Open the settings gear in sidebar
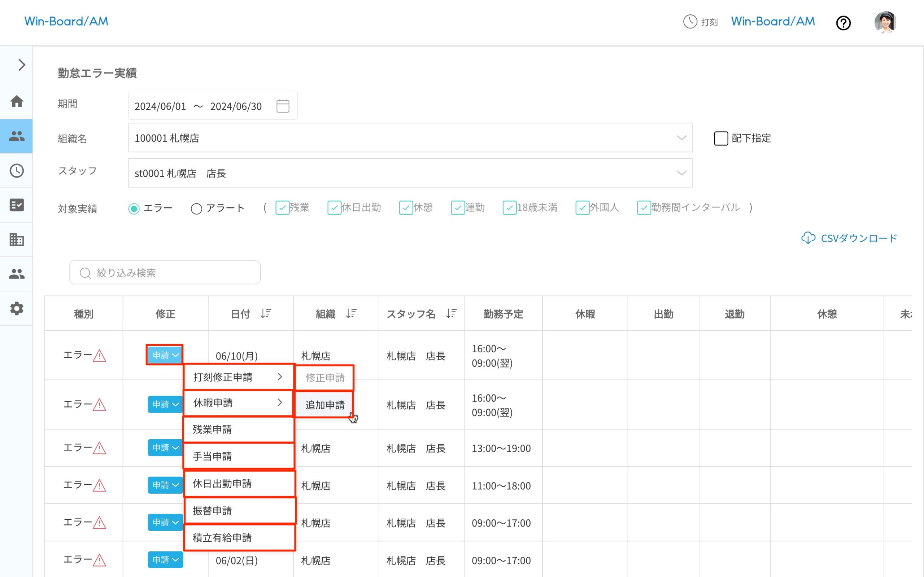Image resolution: width=924 pixels, height=577 pixels. 16,308
